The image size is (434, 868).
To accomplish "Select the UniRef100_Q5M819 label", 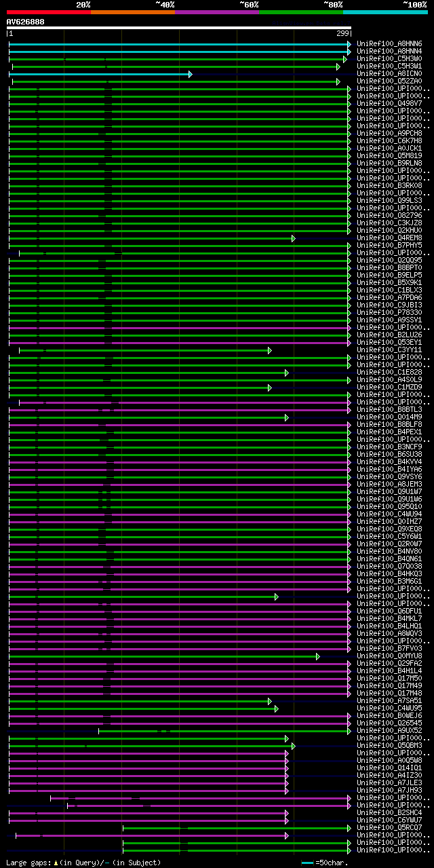I will (x=389, y=156).
